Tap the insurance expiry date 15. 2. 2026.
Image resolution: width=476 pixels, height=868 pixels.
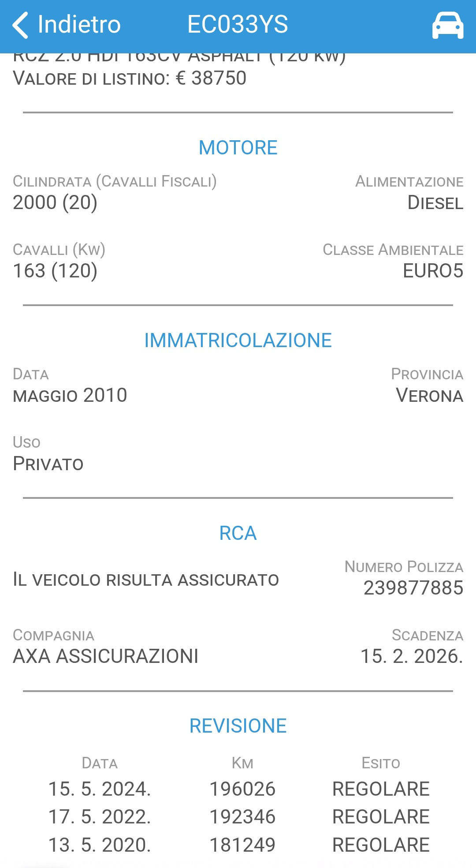(412, 656)
